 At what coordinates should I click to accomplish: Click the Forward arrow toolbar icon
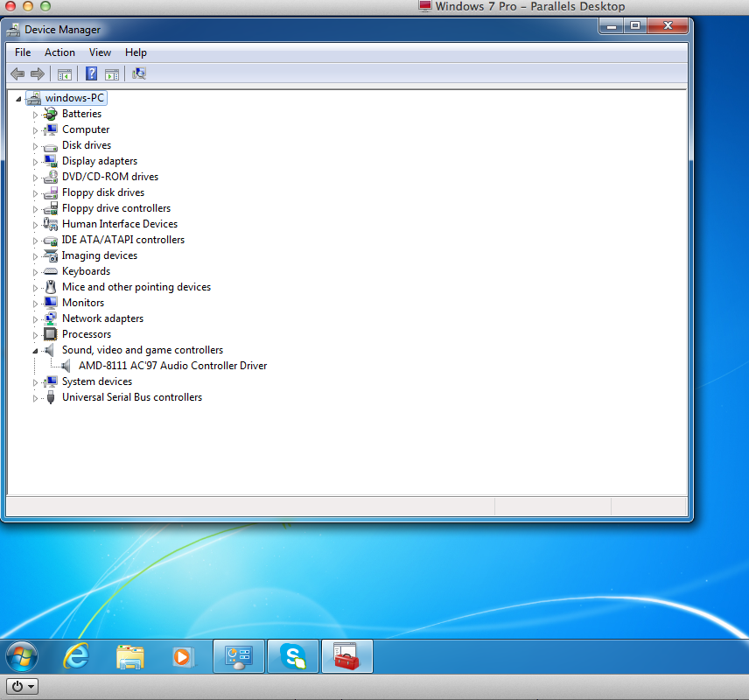coord(38,74)
